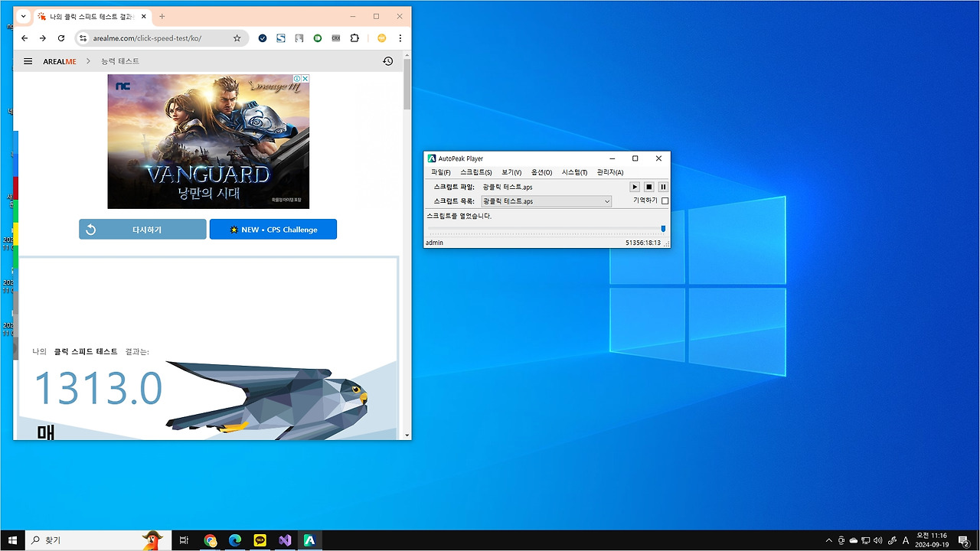Image resolution: width=980 pixels, height=551 pixels.
Task: Open the Windows Start menu
Action: pyautogui.click(x=13, y=540)
